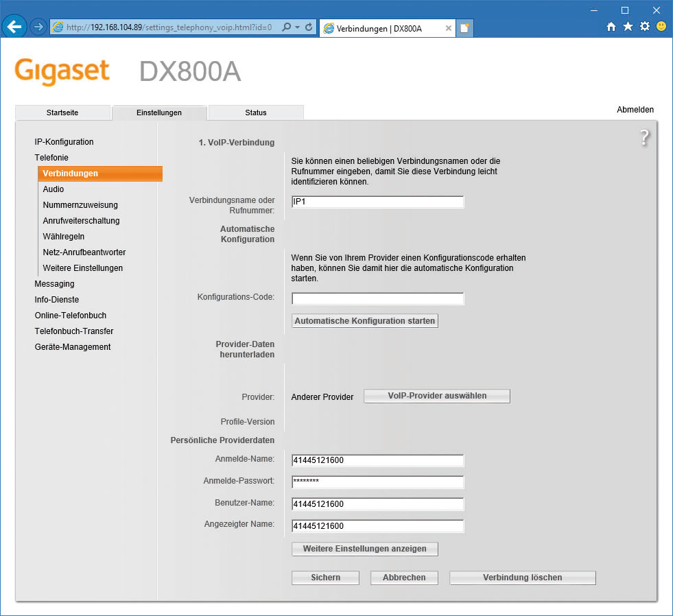Select the Verbindungen | DX800A browser tab

(x=388, y=28)
